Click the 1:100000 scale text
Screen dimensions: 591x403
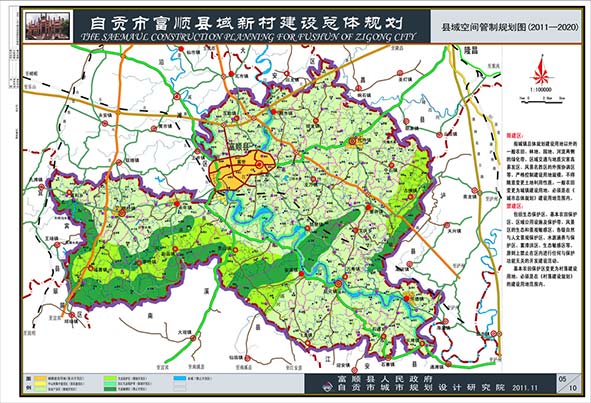(x=541, y=90)
